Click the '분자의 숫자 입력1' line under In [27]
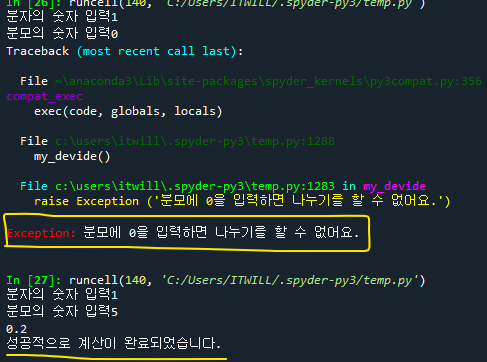The width and height of the screenshot is (487, 362). 62,294
